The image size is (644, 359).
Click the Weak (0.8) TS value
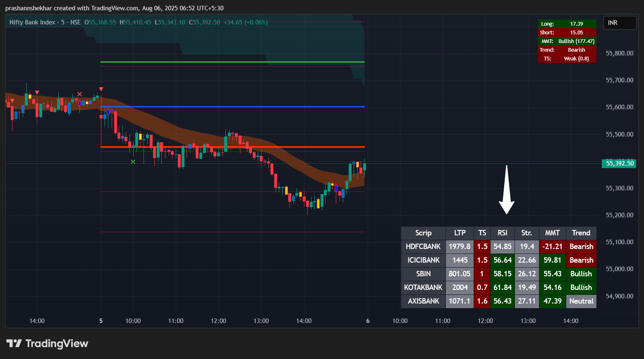pyautogui.click(x=576, y=59)
